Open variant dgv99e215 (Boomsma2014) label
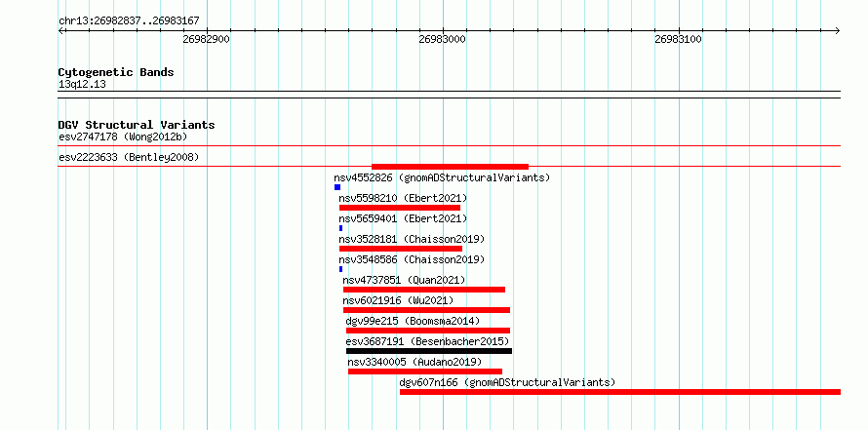The height and width of the screenshot is (430, 868). pyautogui.click(x=413, y=321)
